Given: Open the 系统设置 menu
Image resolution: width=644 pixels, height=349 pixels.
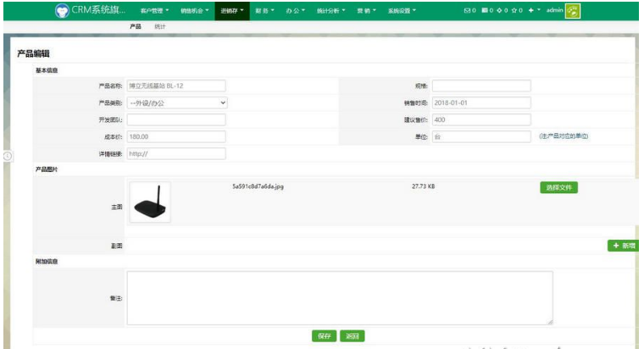Looking at the screenshot, I should (402, 11).
